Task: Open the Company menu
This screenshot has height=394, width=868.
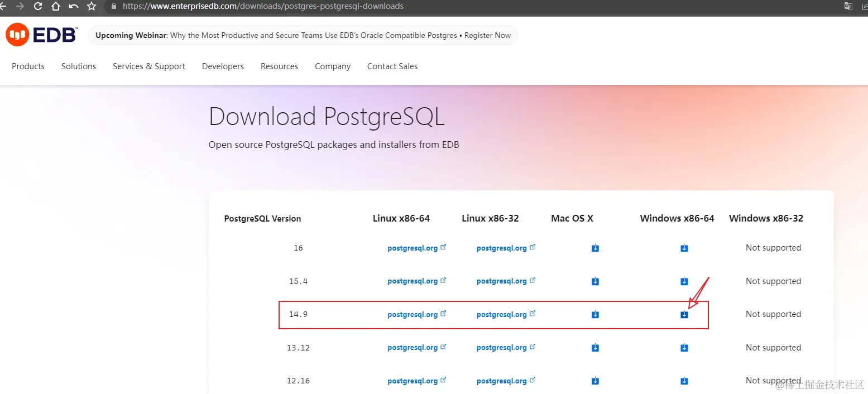Action: 333,66
